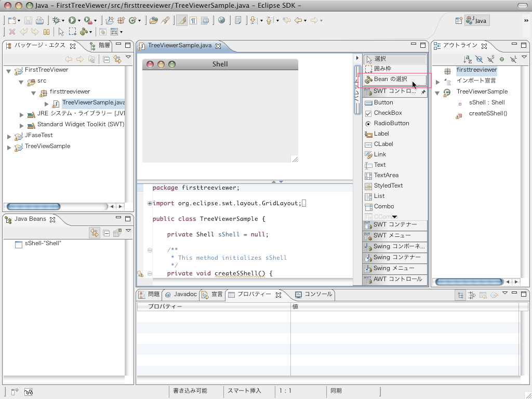Screen dimensions: 532x399
Task: Toggle Link with Editor in Java Beans view
Action: click(x=95, y=233)
